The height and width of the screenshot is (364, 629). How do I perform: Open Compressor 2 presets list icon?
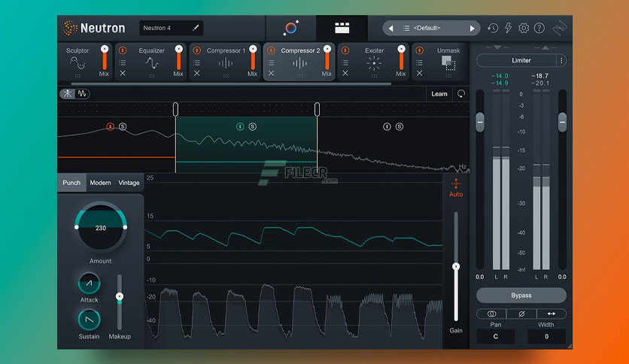coord(271,63)
